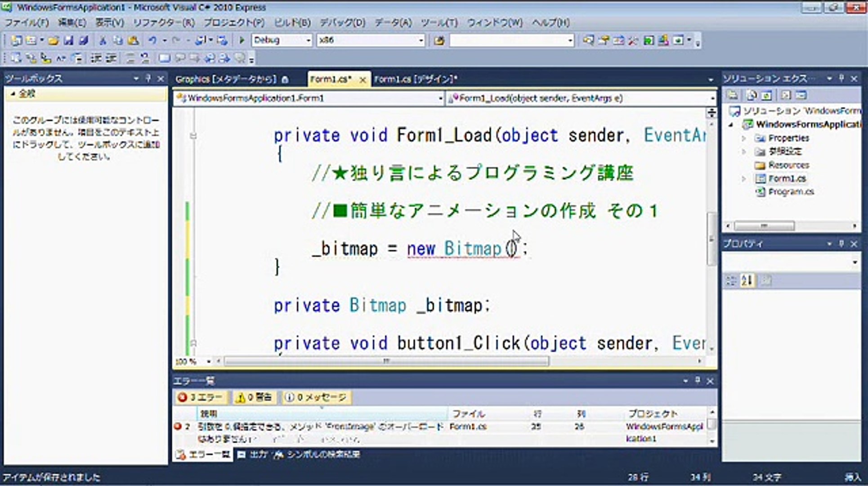Click the View Designer icon in Solution Explorer
This screenshot has width=868, height=486.
click(801, 95)
